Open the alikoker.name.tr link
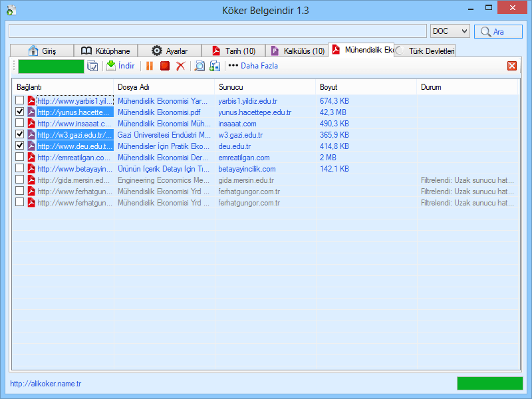Image resolution: width=532 pixels, height=399 pixels. tap(45, 384)
